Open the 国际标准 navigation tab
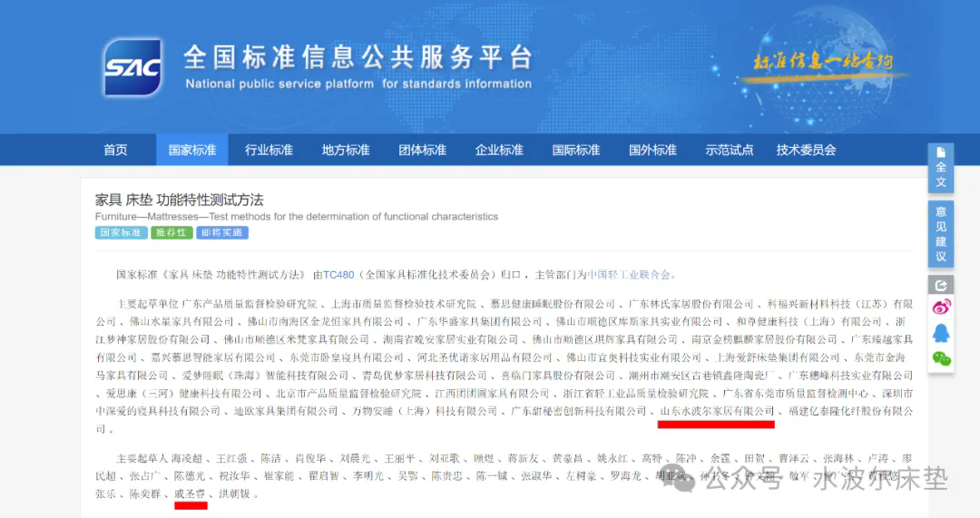980x518 pixels. [575, 150]
